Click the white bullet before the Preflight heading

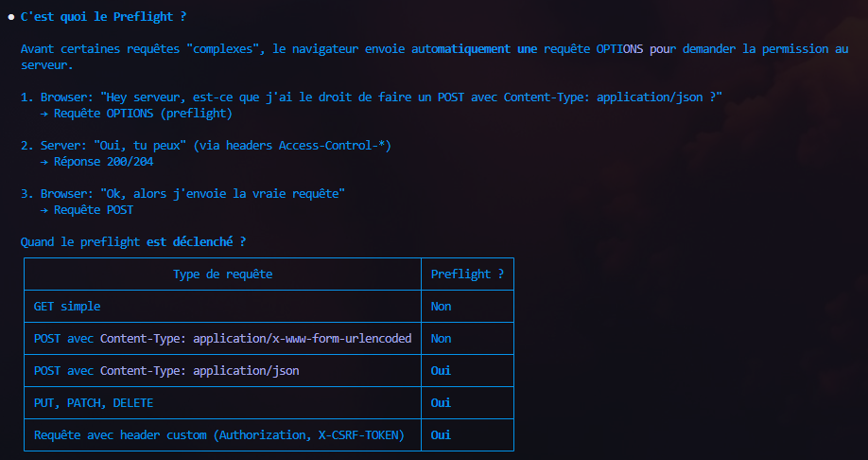(9, 17)
